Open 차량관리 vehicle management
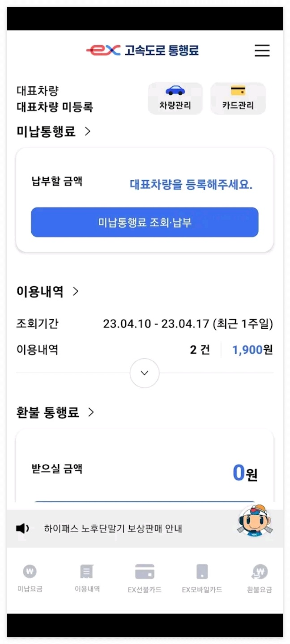 pyautogui.click(x=175, y=98)
